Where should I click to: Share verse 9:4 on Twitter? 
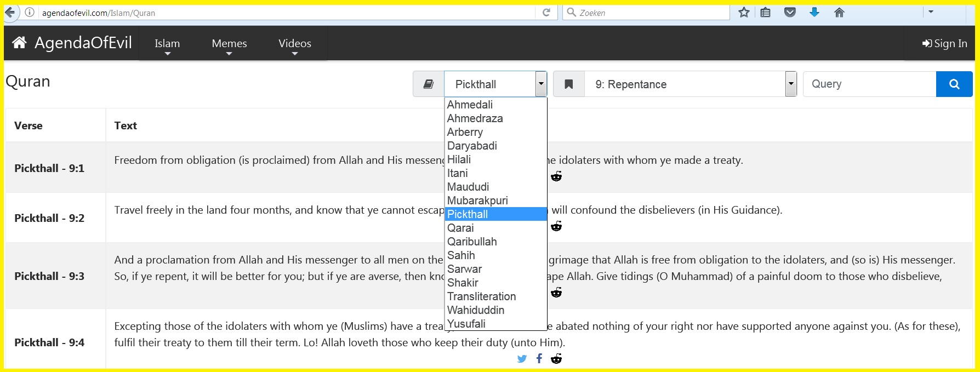point(522,359)
